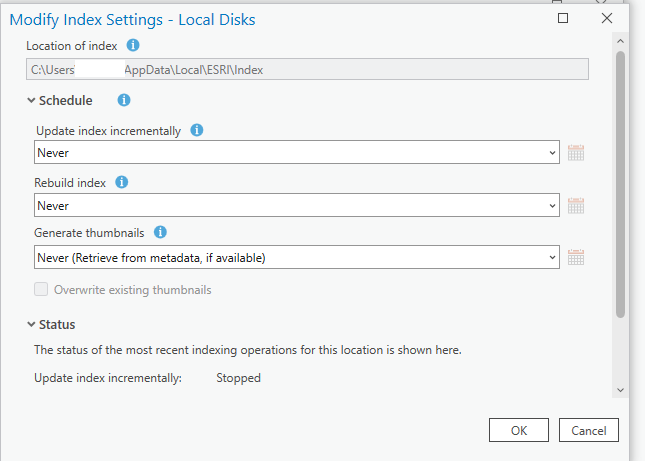
Task: Click info icon beside Location of index
Action: click(133, 46)
